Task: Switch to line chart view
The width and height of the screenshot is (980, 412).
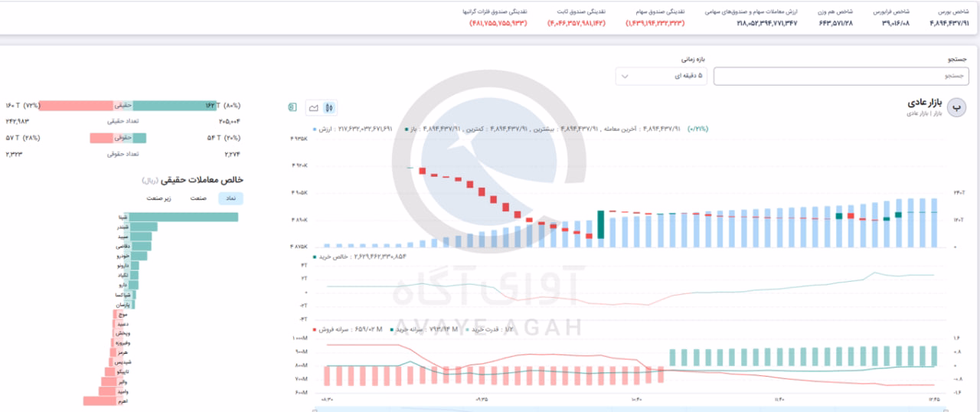Action: (x=313, y=108)
